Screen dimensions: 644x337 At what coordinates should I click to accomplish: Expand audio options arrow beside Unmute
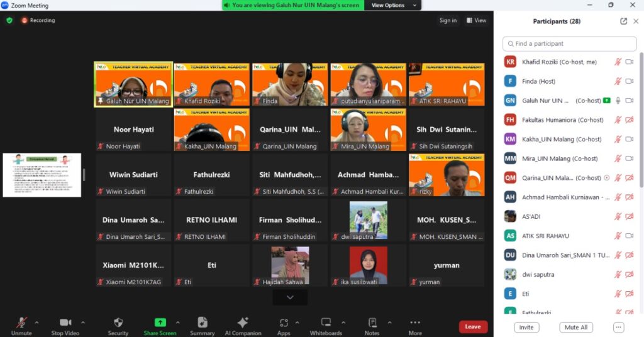coord(36,323)
